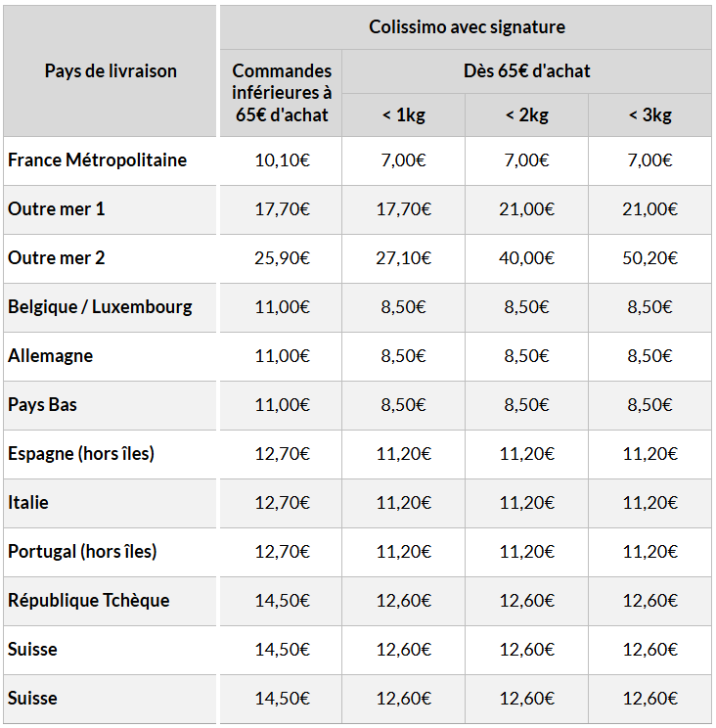The width and height of the screenshot is (716, 728).
Task: Click the 40,00€ Outre mer 2 price
Action: (526, 257)
